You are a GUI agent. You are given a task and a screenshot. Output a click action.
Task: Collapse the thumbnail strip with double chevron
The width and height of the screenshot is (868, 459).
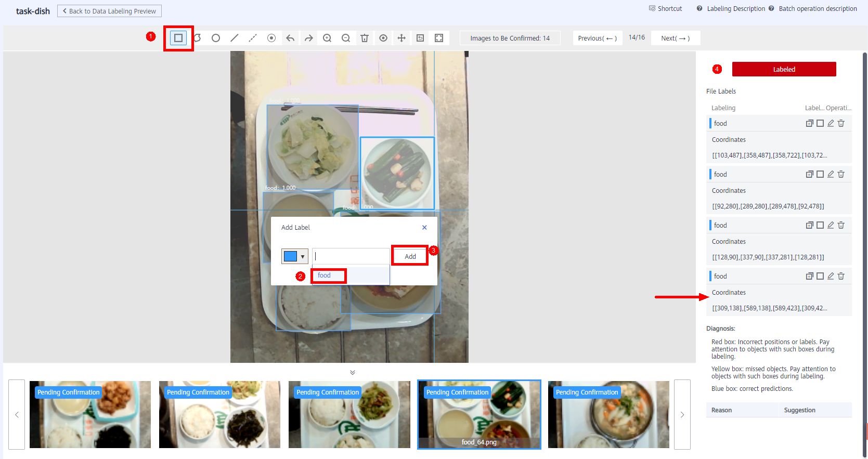click(353, 372)
